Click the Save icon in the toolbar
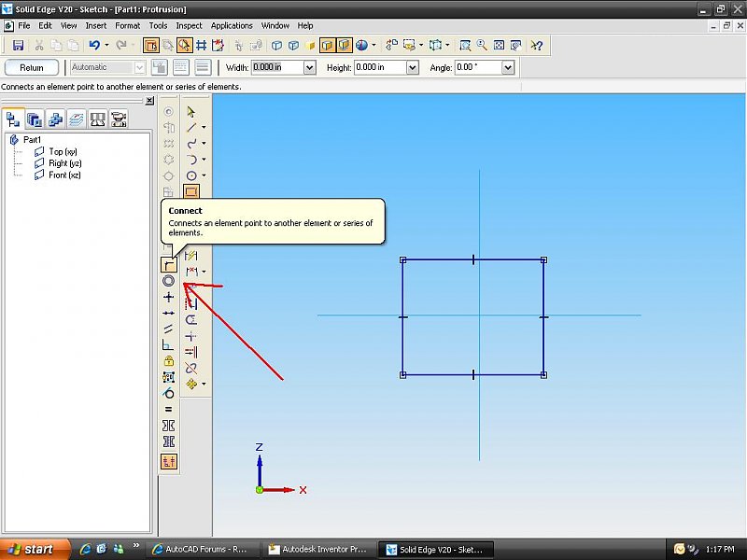Screen dimensions: 747x560 (x=18, y=45)
